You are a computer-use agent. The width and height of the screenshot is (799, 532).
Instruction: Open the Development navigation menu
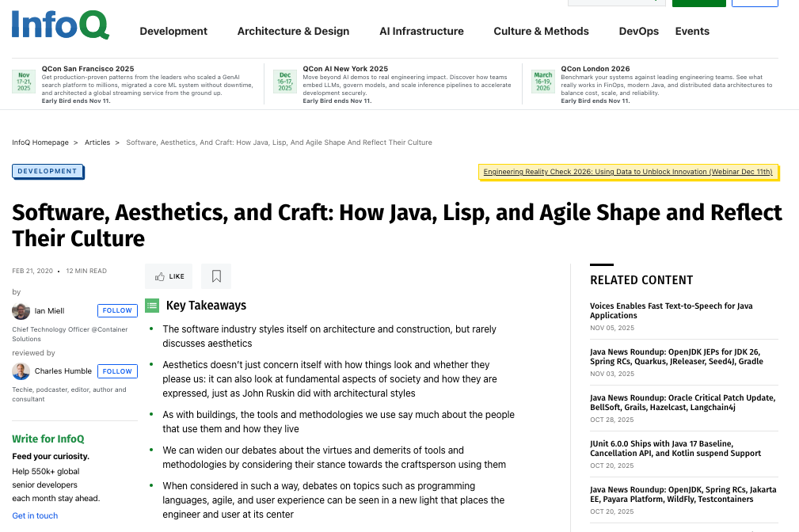[173, 32]
